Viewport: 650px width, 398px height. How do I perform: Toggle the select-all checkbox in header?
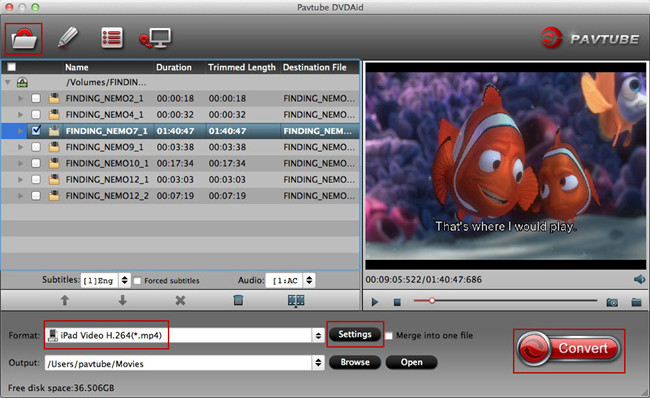pyautogui.click(x=12, y=67)
